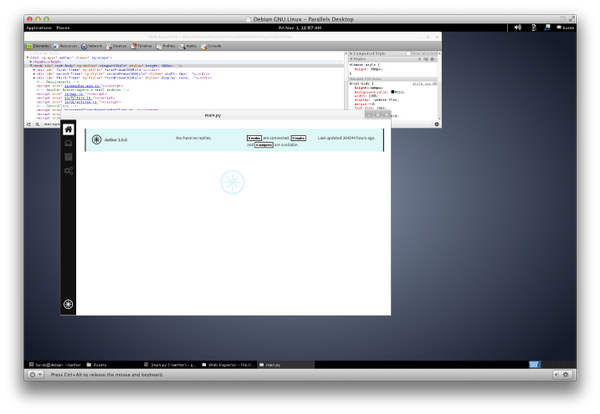Open the Console panel in Web Inspector
Image resolution: width=600 pixels, height=414 pixels.
click(211, 46)
